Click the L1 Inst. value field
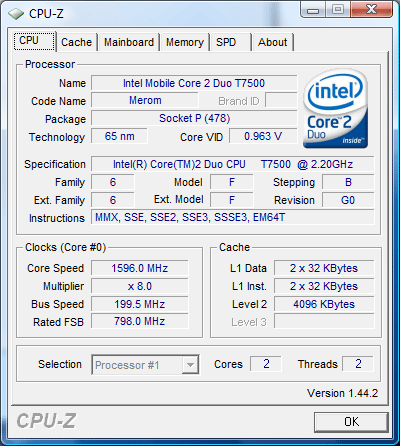Viewport: 400px width, 446px height. (324, 286)
